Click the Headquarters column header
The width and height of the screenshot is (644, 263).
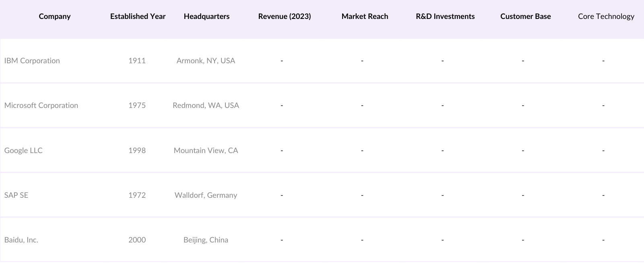(x=206, y=17)
